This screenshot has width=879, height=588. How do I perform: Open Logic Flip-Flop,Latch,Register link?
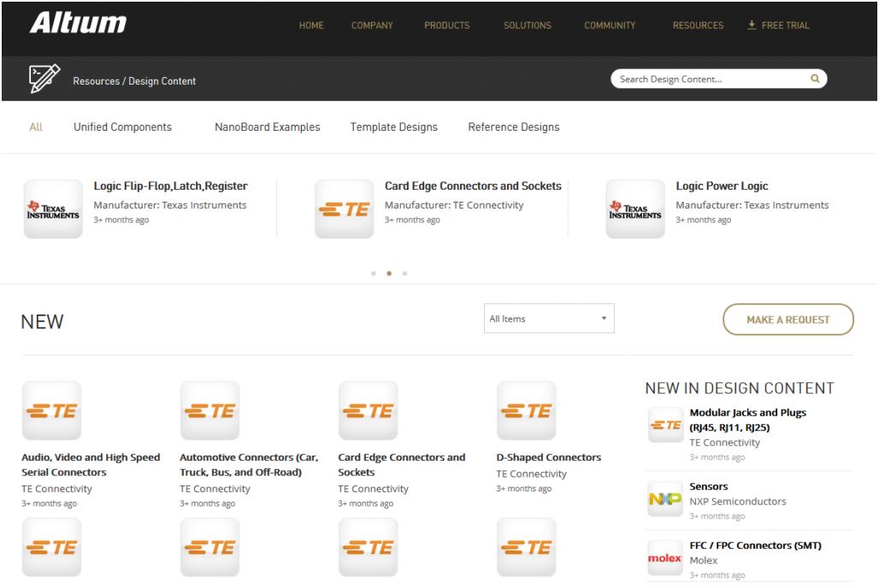pyautogui.click(x=170, y=186)
